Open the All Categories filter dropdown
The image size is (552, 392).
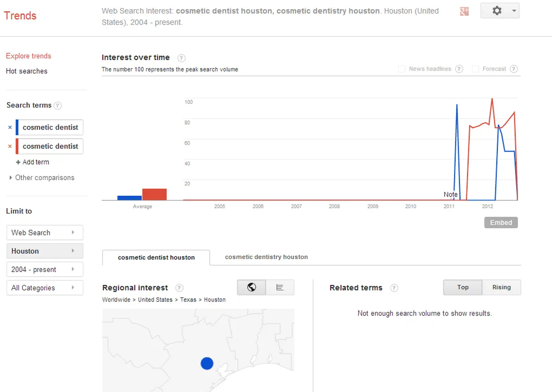click(x=45, y=288)
